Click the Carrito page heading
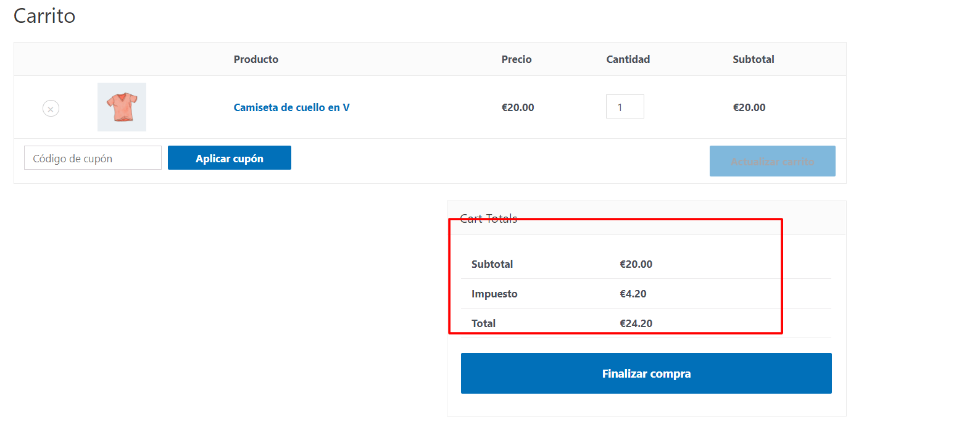Viewport: 980px width, 427px height. tap(44, 16)
